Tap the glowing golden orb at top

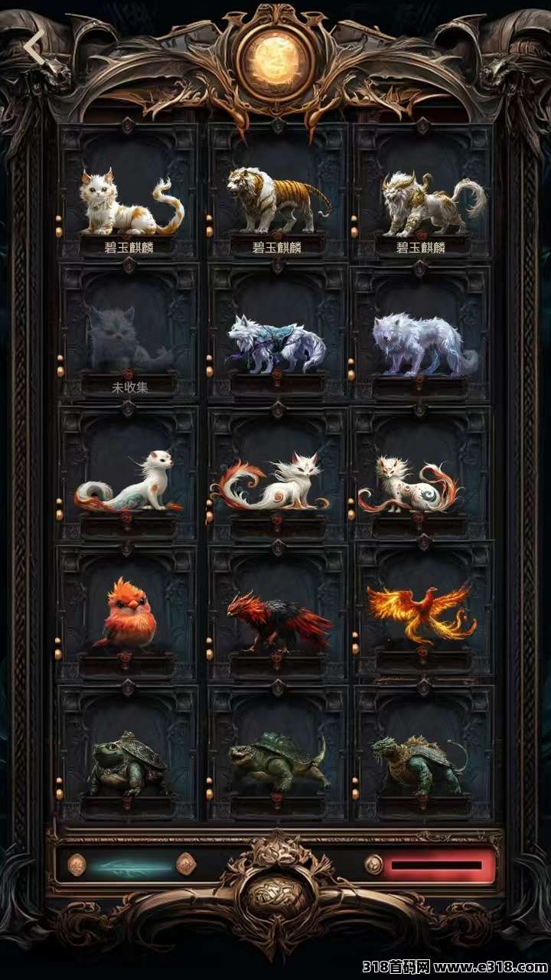pos(276,55)
